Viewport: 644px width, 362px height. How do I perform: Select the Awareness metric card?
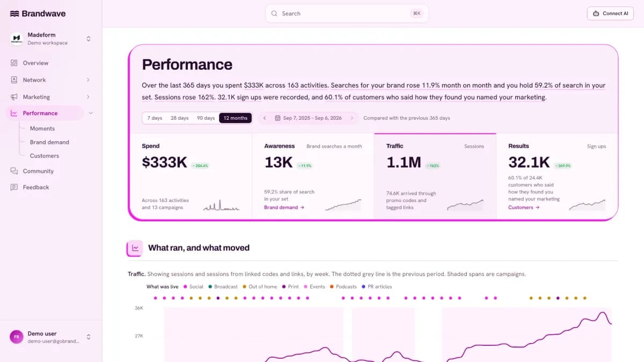[313, 176]
